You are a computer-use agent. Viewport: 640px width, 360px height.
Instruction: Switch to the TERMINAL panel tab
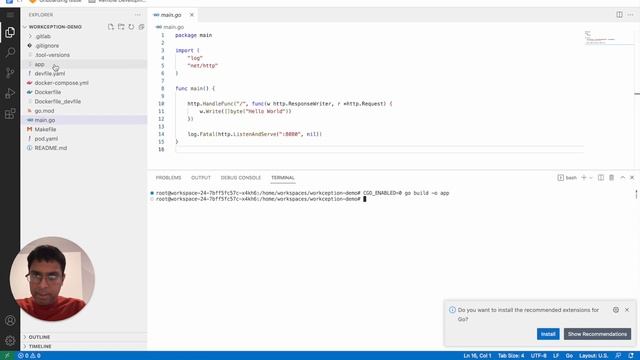point(282,178)
